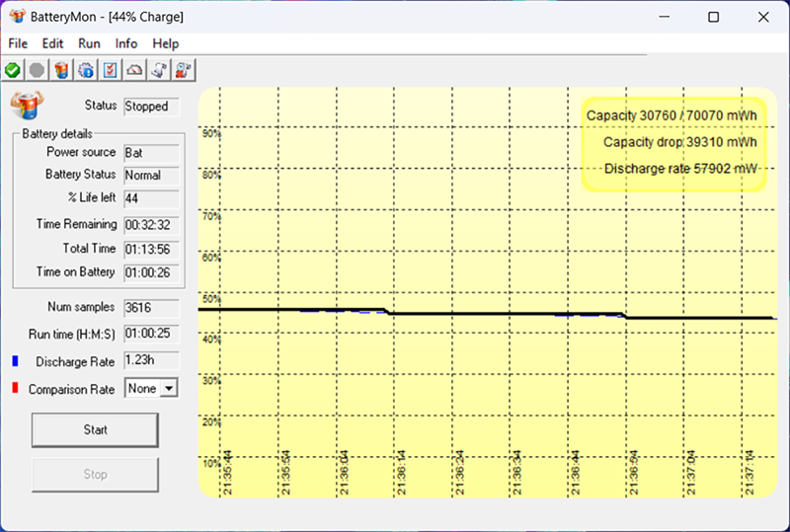Click the Start button
Viewport: 790px width, 532px height.
[x=95, y=429]
